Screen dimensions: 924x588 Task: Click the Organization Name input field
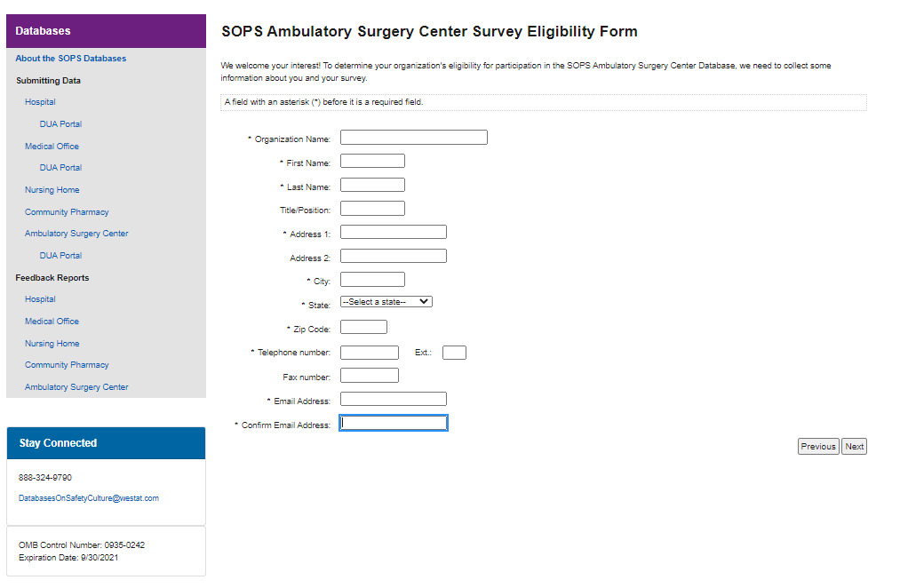(x=413, y=138)
